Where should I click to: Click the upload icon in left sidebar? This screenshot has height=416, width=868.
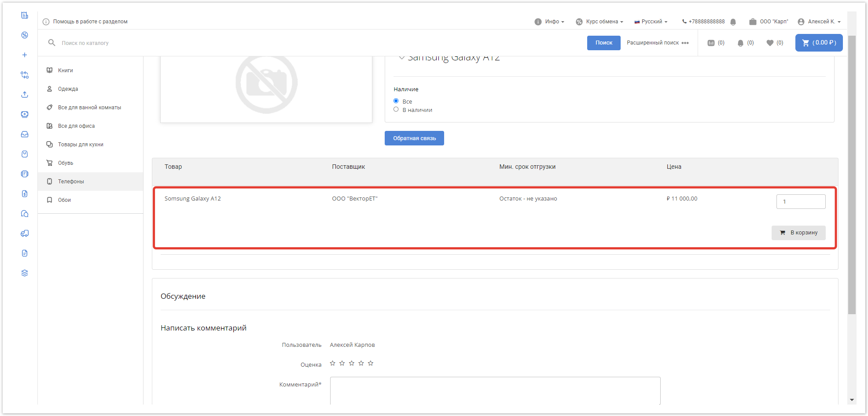coord(25,95)
